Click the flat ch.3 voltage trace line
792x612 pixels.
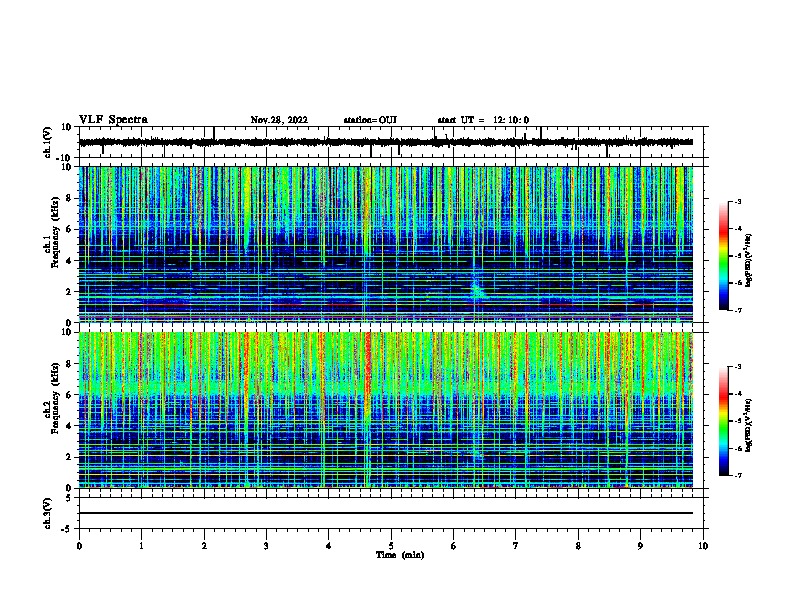385,513
